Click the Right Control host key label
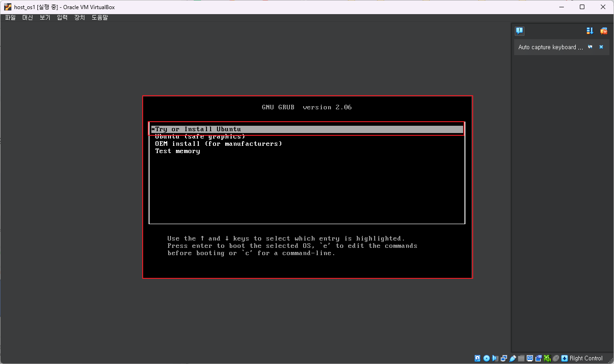614x364 pixels. (586, 358)
